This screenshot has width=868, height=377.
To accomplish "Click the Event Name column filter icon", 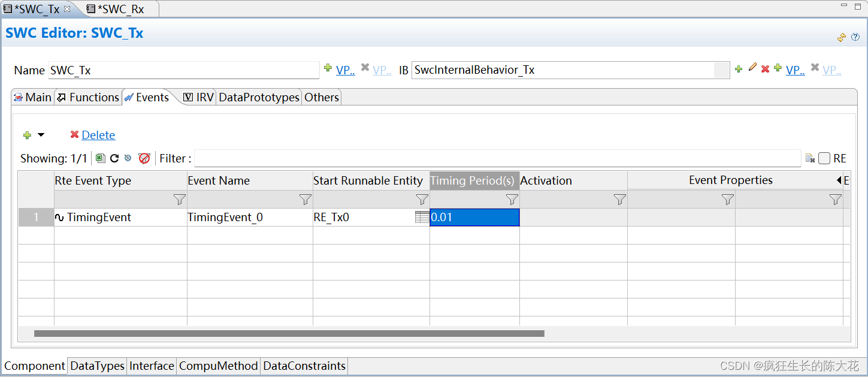I will pyautogui.click(x=306, y=199).
